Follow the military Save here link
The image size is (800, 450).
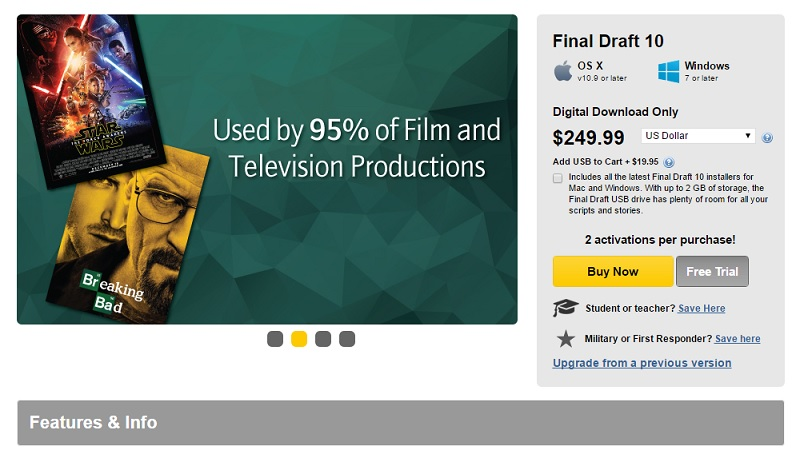(x=738, y=339)
